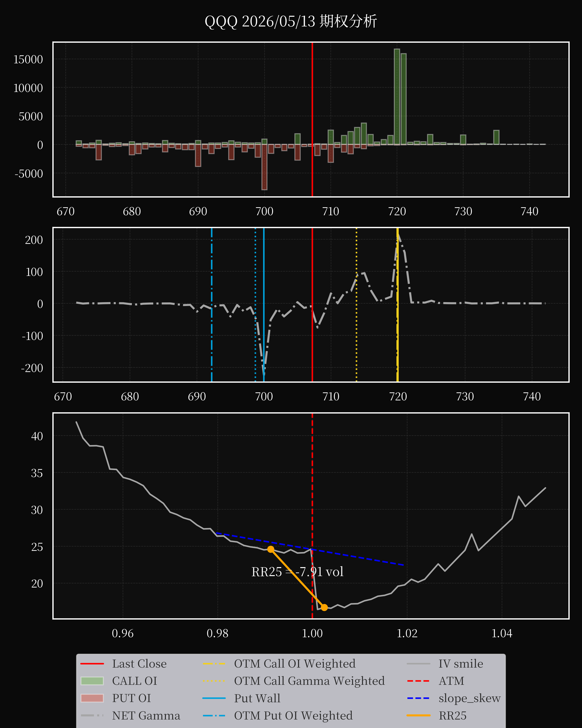582x728 pixels.
Task: Click the tallest green call OI bar at 720
Action: point(397,97)
